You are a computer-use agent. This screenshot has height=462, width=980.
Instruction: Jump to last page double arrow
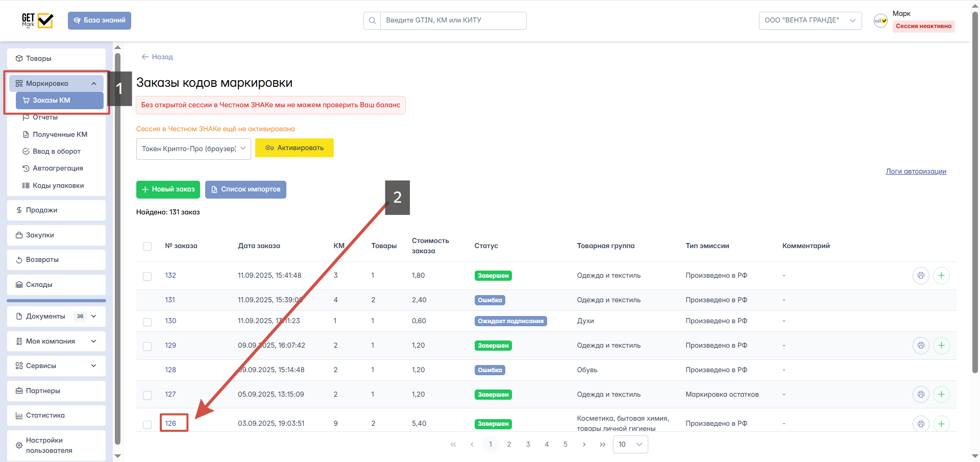coord(603,444)
